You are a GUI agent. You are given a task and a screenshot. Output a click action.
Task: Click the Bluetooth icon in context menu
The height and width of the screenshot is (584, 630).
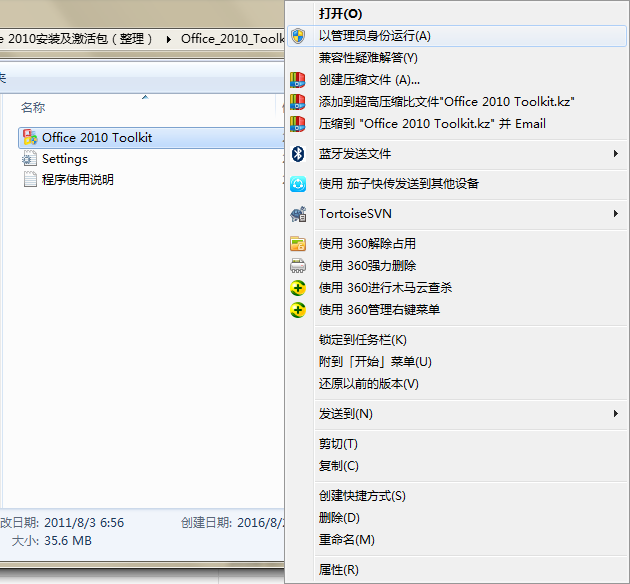click(x=298, y=154)
